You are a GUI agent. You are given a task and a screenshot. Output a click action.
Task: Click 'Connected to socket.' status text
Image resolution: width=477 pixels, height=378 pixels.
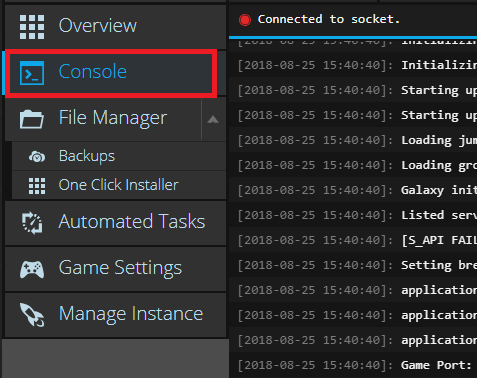(328, 19)
